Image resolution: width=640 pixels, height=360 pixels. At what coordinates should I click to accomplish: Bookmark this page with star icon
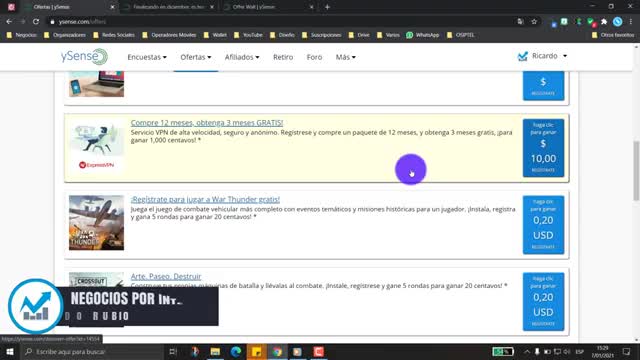click(x=534, y=22)
